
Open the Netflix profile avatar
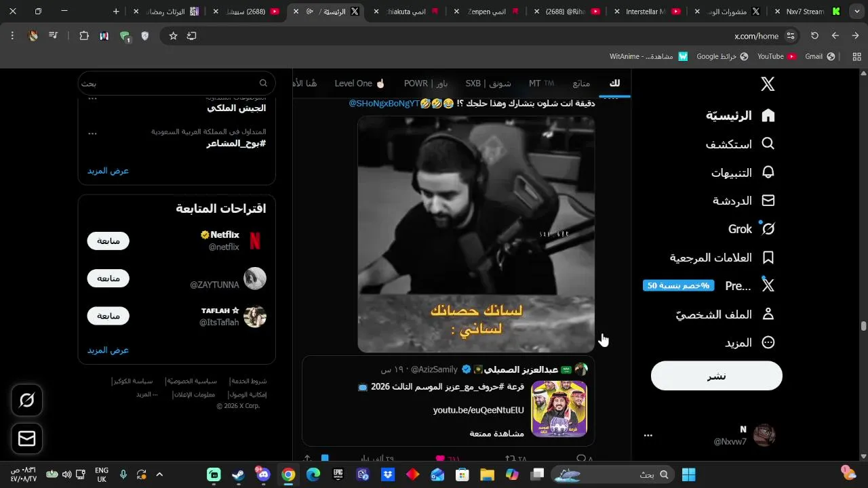pos(255,241)
